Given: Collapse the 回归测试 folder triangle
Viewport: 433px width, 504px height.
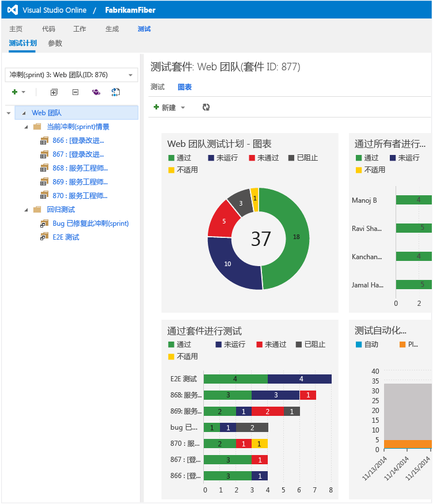Looking at the screenshot, I should [26, 210].
